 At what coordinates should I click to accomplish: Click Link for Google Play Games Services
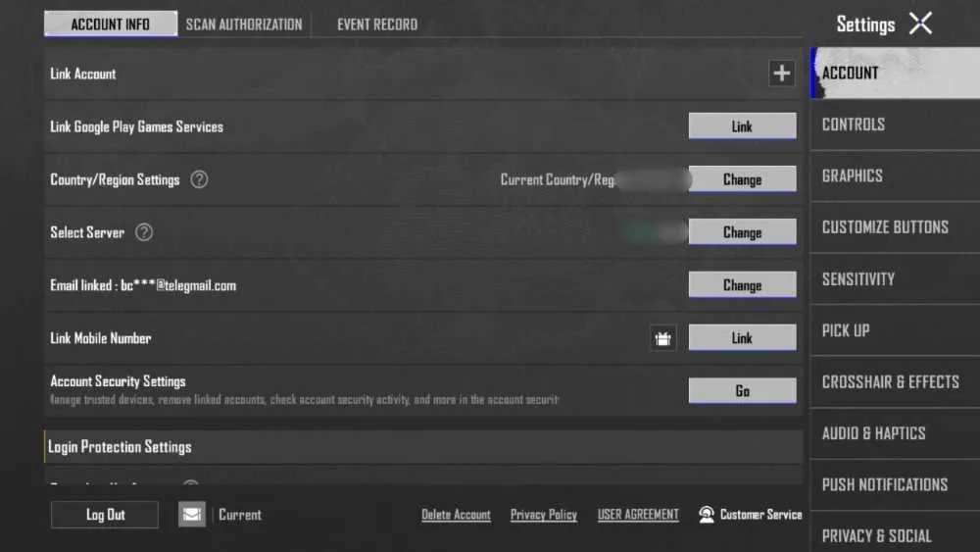click(742, 126)
